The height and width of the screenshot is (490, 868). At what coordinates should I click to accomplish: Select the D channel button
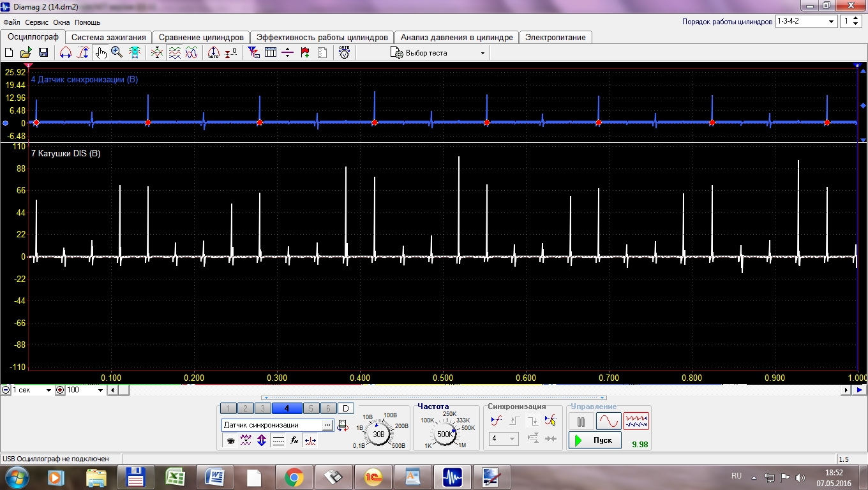(345, 408)
